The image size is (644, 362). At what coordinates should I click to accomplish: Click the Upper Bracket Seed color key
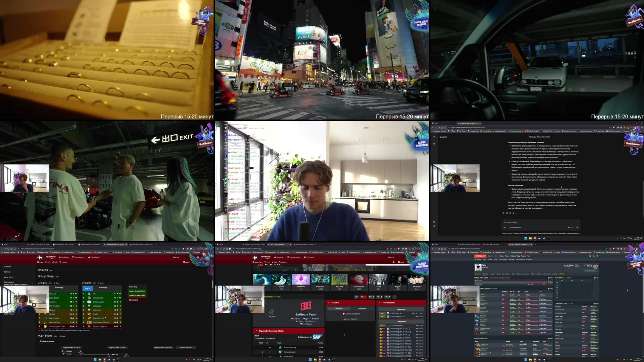click(x=137, y=291)
